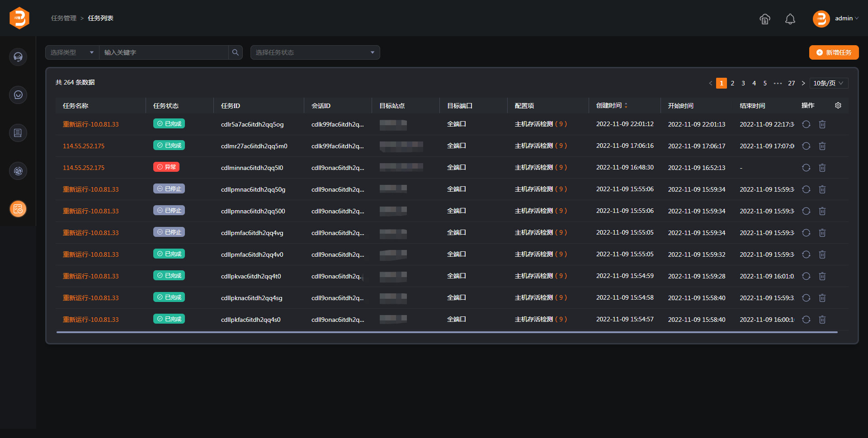
Task: Delete task cdlr5a7ac6itdh2qq5og
Action: pyautogui.click(x=822, y=124)
